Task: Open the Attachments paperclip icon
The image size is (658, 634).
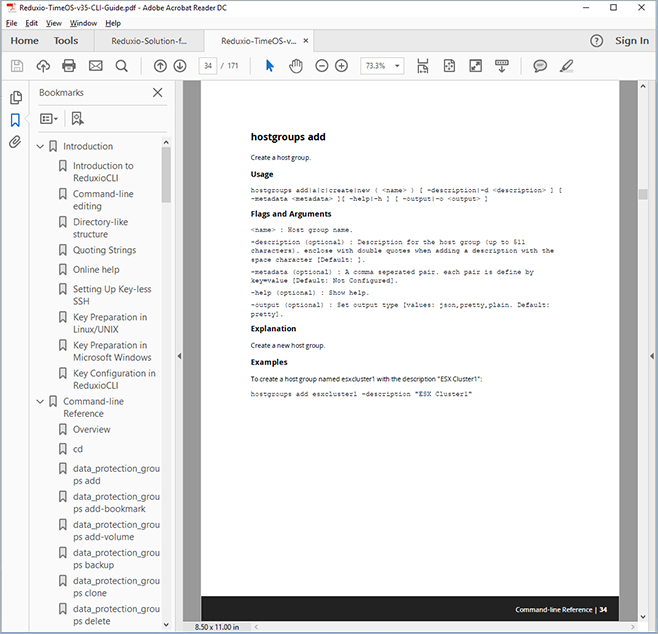Action: tap(15, 142)
